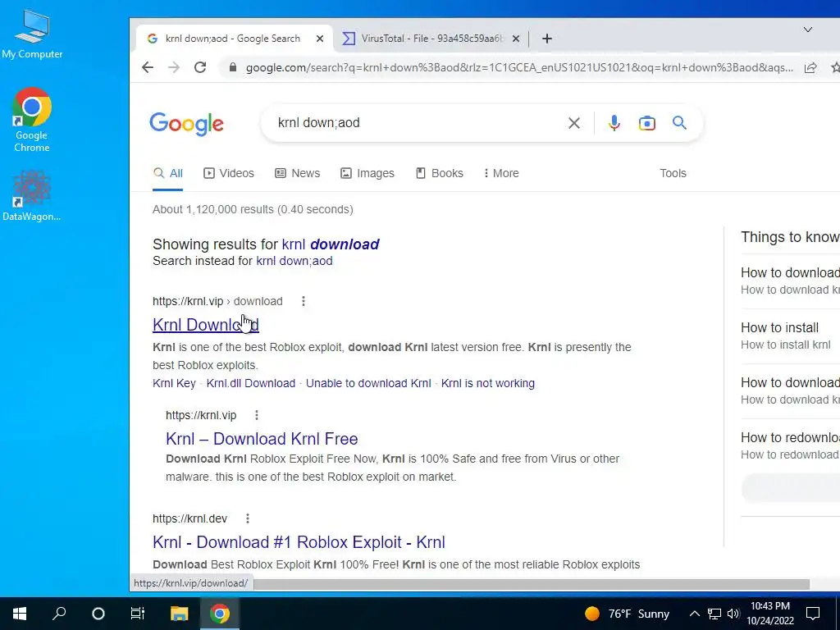Open search by image camera icon
Viewport: 840px width, 630px height.
[646, 123]
